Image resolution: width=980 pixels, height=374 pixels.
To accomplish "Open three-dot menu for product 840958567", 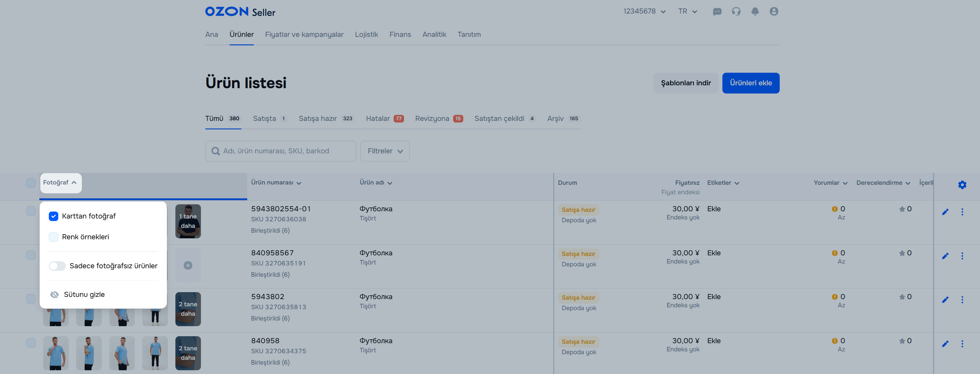I will (962, 256).
